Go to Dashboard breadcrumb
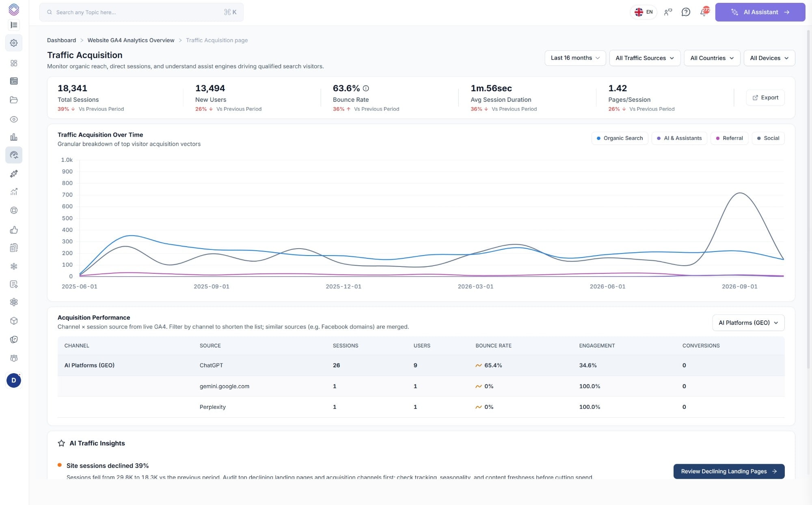Screen dimensions: 812x505 pyautogui.click(x=61, y=40)
